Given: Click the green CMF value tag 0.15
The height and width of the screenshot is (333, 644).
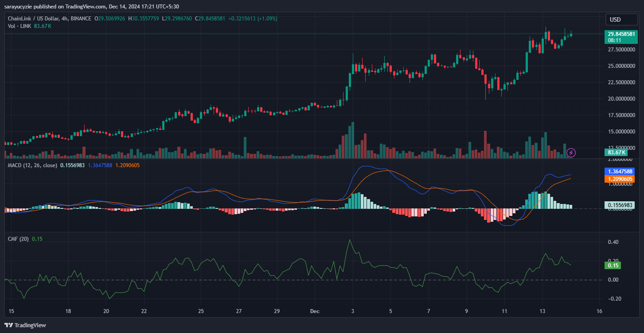Looking at the screenshot, I should click(613, 266).
